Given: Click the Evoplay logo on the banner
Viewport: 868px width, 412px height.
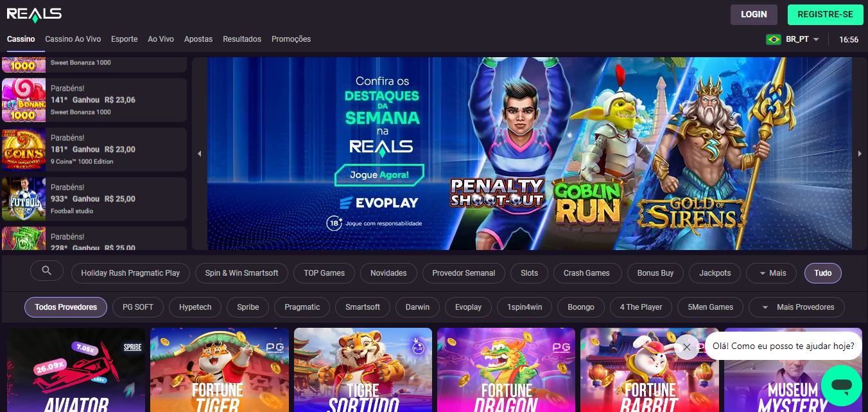Looking at the screenshot, I should 378,202.
